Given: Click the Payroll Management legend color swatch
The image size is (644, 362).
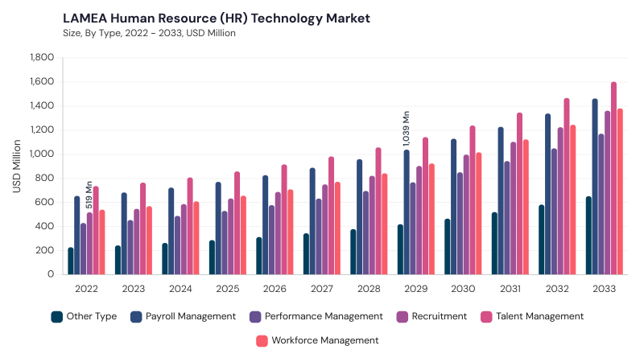Looking at the screenshot, I should pos(136,317).
